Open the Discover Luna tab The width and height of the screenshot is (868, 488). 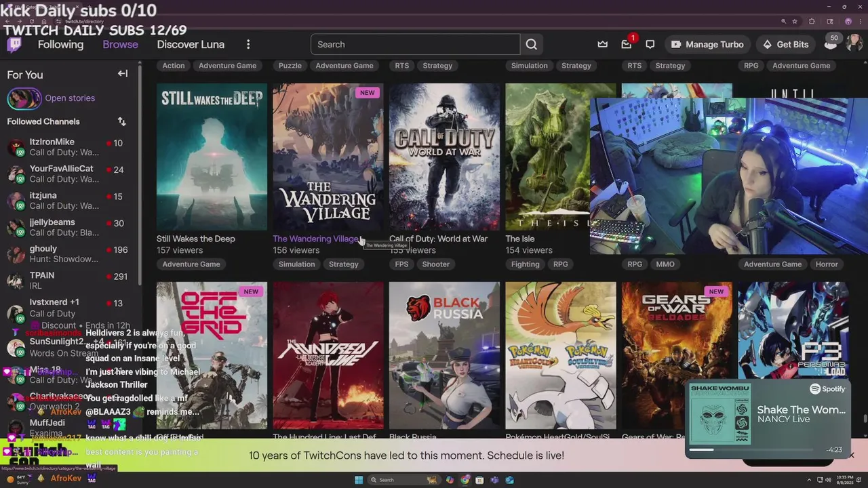(x=191, y=44)
